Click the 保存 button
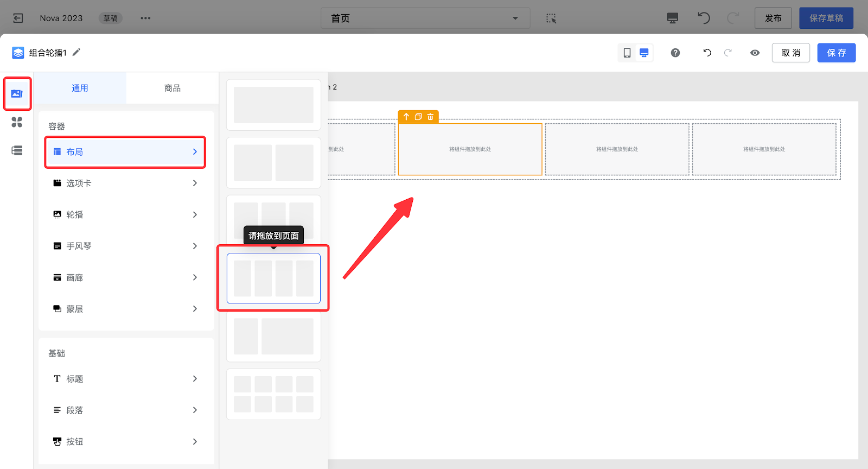The height and width of the screenshot is (469, 868). [836, 53]
